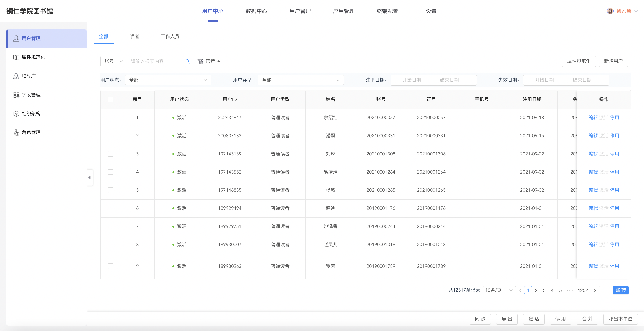Open 数据中心 in top navigation

(x=256, y=11)
